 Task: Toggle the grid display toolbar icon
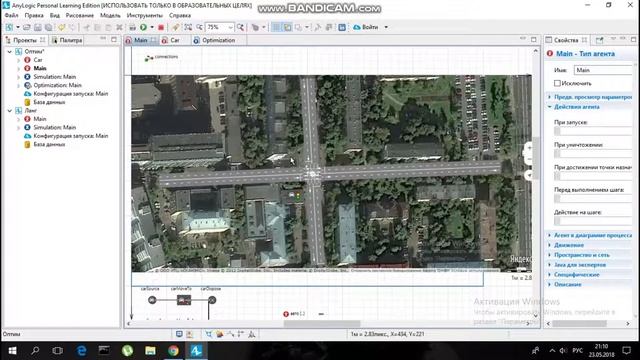point(276,27)
